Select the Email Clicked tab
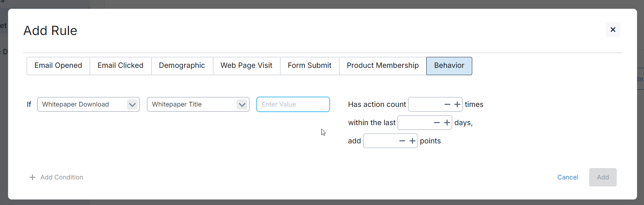The width and height of the screenshot is (644, 205). (x=121, y=66)
